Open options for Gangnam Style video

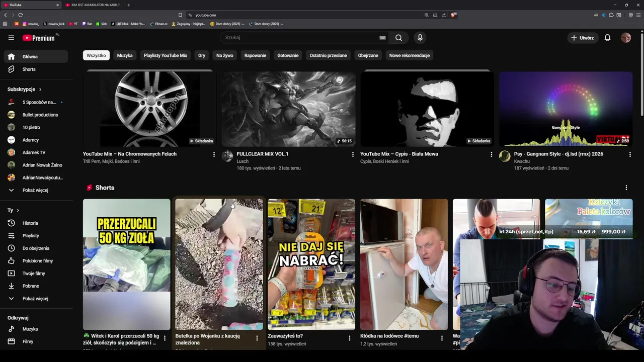click(x=630, y=154)
